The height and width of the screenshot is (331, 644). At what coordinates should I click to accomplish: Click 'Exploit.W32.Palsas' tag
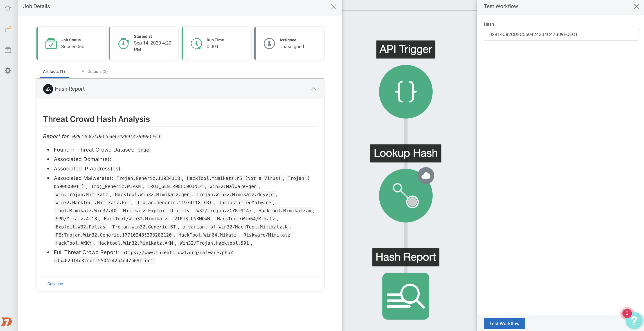[x=80, y=227]
